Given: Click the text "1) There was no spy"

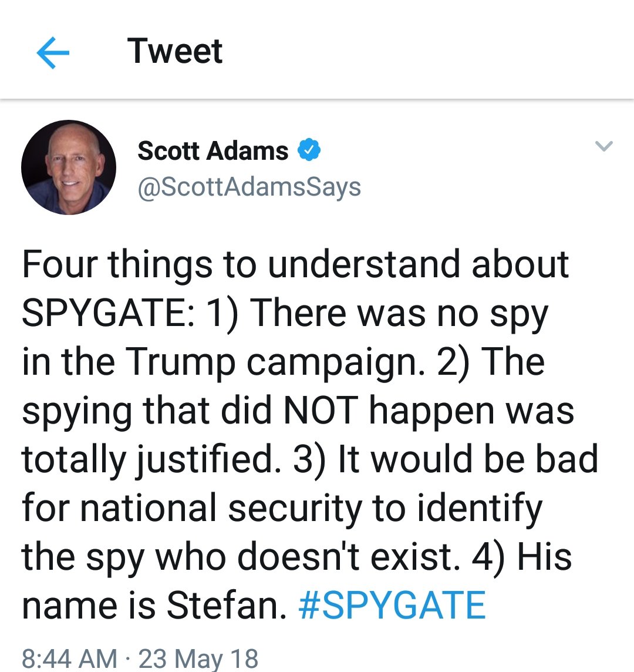Looking at the screenshot, I should click(x=377, y=314).
